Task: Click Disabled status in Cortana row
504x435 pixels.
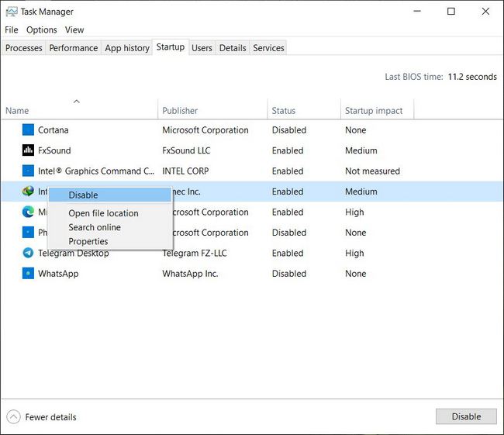Action: coord(289,130)
